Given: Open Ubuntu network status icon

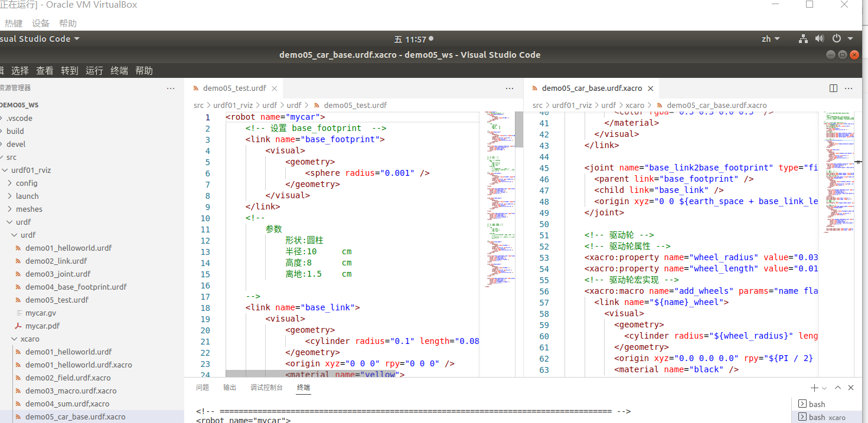Looking at the screenshot, I should [x=803, y=39].
